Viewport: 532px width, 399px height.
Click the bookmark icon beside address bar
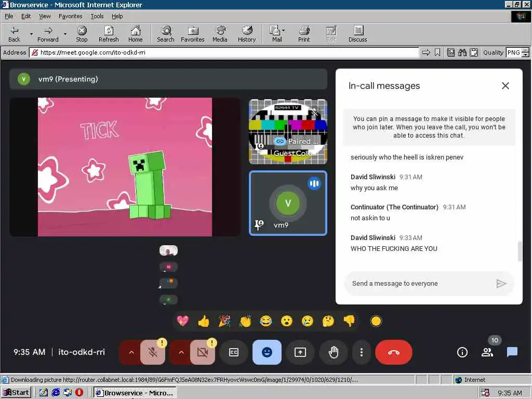(x=437, y=52)
